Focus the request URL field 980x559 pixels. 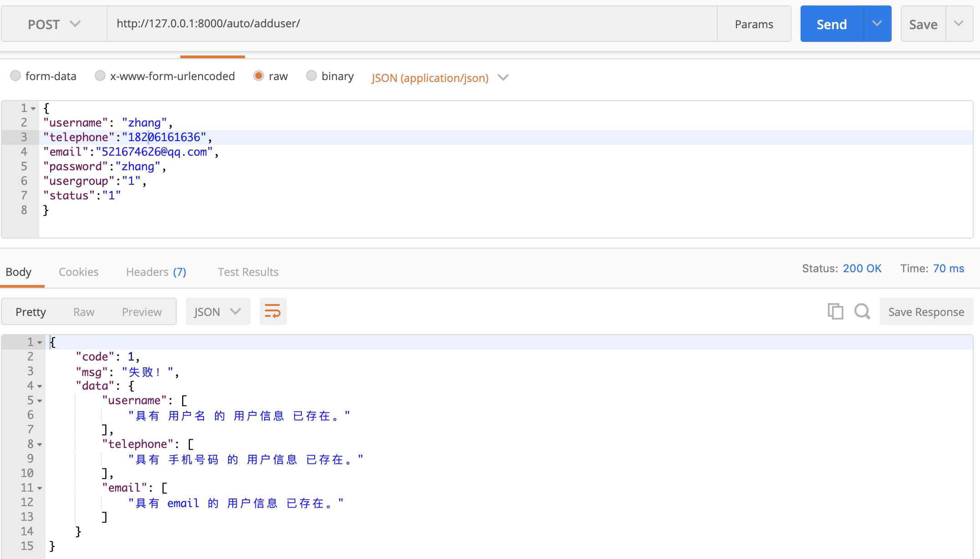[x=412, y=24]
